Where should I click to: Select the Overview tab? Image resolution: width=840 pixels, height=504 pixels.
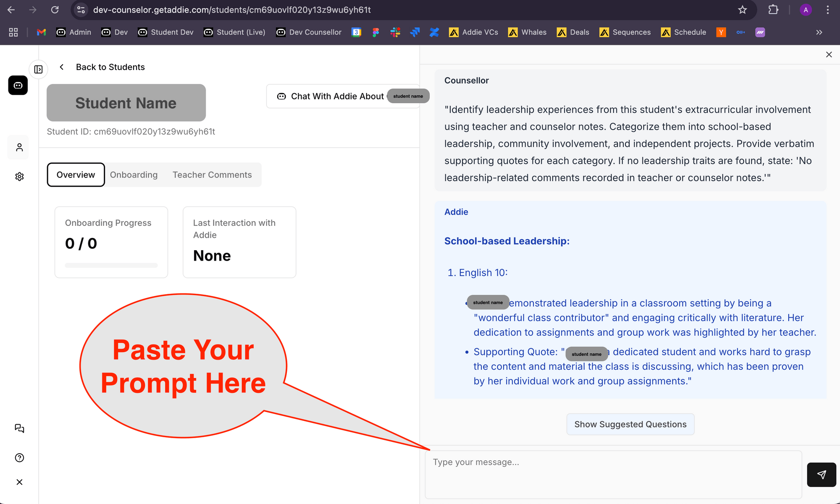coord(76,175)
